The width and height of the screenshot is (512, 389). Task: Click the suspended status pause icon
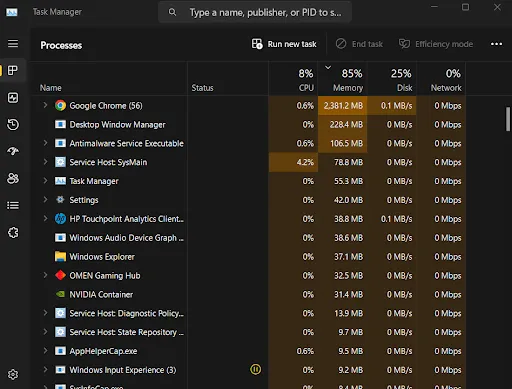click(x=256, y=369)
